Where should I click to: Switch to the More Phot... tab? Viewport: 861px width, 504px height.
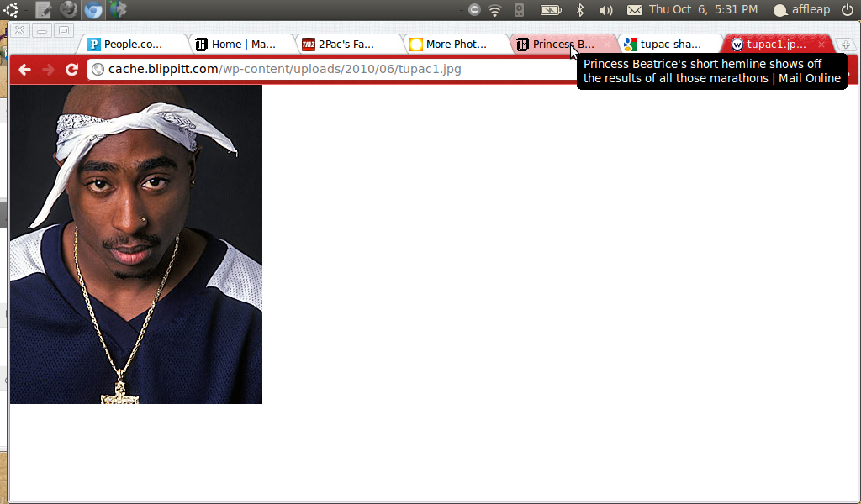[x=457, y=45]
